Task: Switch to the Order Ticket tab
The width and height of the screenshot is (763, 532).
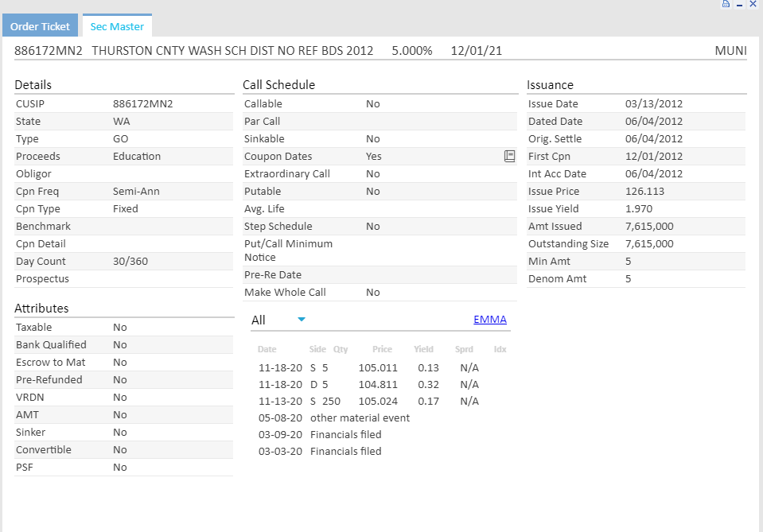Action: coord(40,26)
